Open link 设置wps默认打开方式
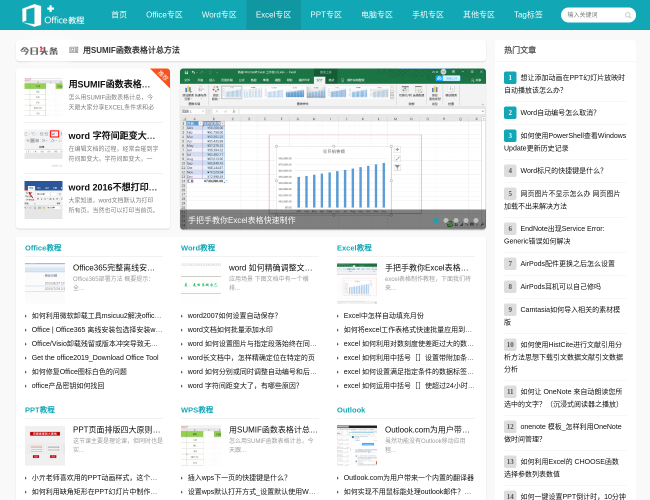The image size is (650, 500). click(x=251, y=492)
